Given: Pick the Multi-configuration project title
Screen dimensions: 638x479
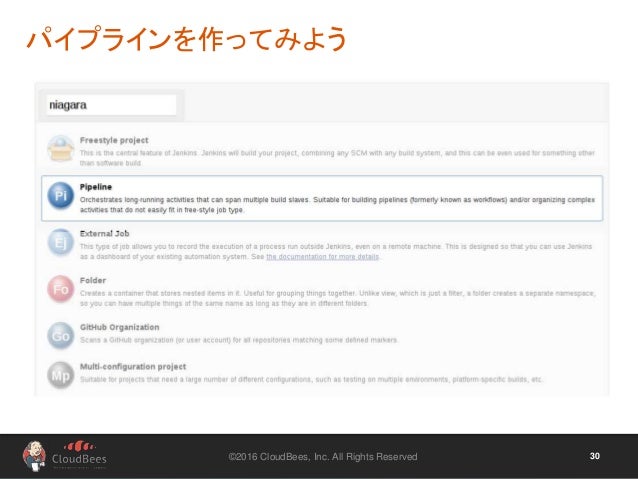Looking at the screenshot, I should 133,367.
